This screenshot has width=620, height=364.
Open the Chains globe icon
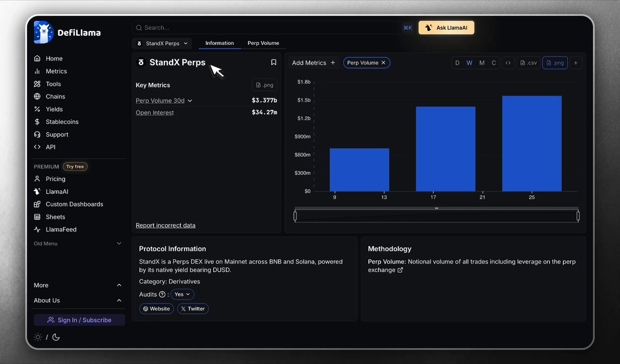pyautogui.click(x=37, y=97)
